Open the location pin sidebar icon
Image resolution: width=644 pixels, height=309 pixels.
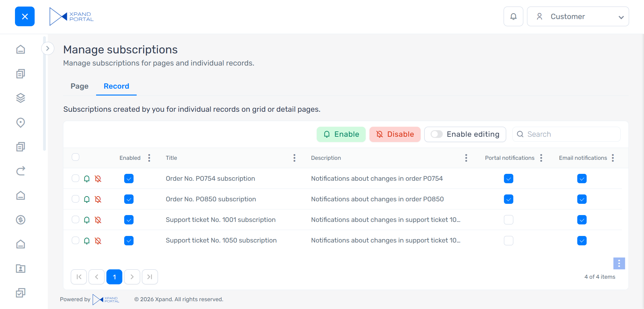pos(21,122)
